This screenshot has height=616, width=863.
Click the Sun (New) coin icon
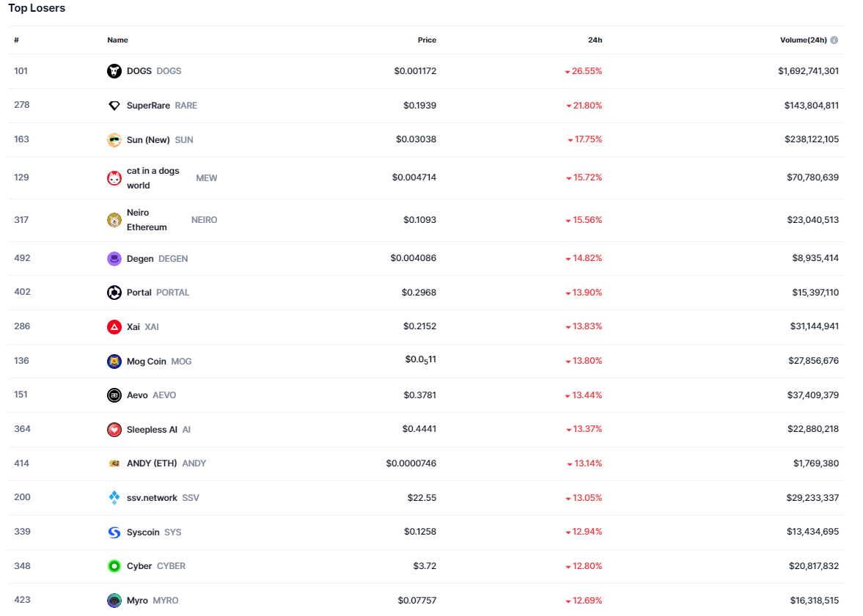pos(114,140)
